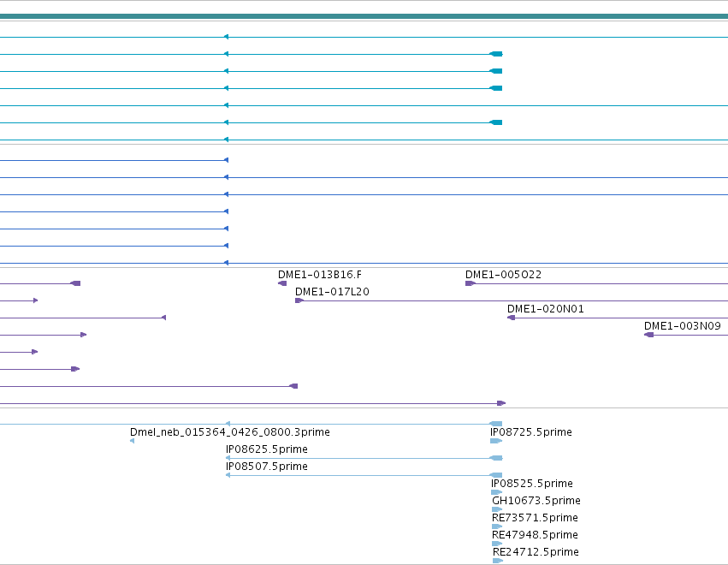Click the IP08525.5prime label
Screen dimensions: 728x565
point(532,484)
